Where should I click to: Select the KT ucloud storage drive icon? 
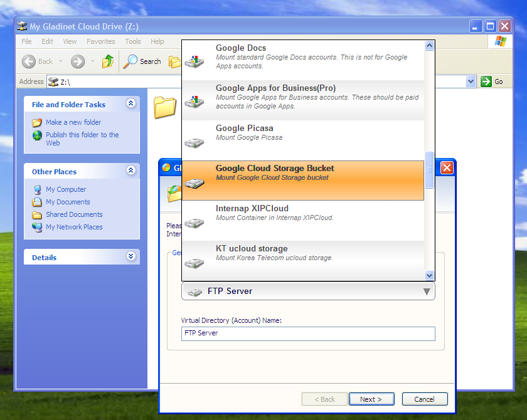point(194,263)
